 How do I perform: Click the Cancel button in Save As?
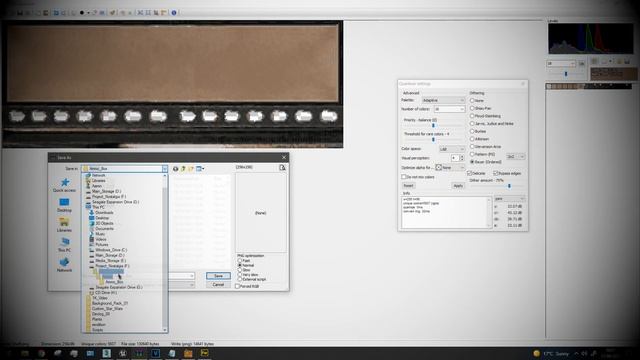point(218,284)
